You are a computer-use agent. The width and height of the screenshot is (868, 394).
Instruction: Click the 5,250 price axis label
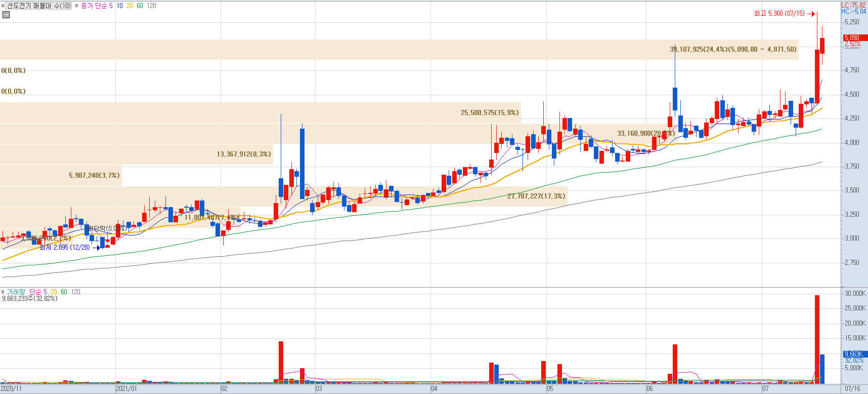coord(852,22)
